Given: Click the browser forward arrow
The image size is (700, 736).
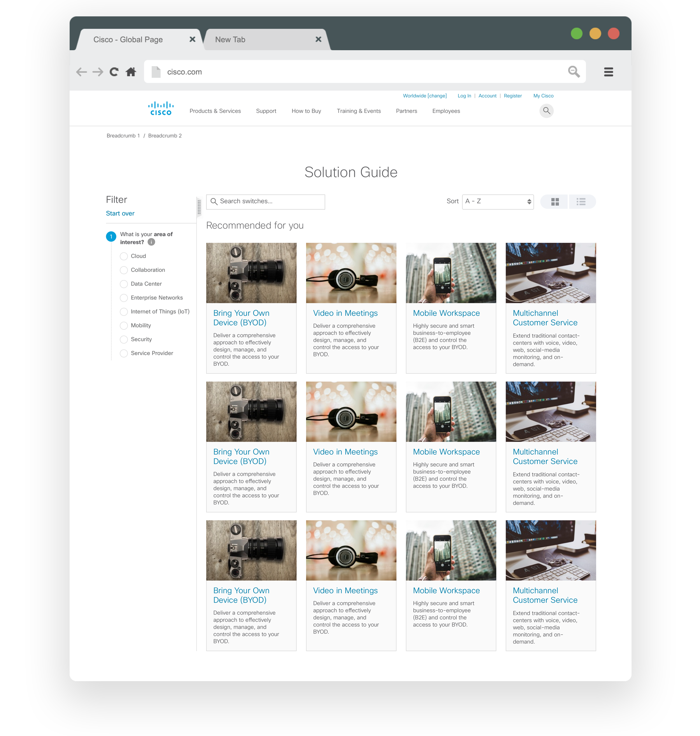Looking at the screenshot, I should 98,72.
